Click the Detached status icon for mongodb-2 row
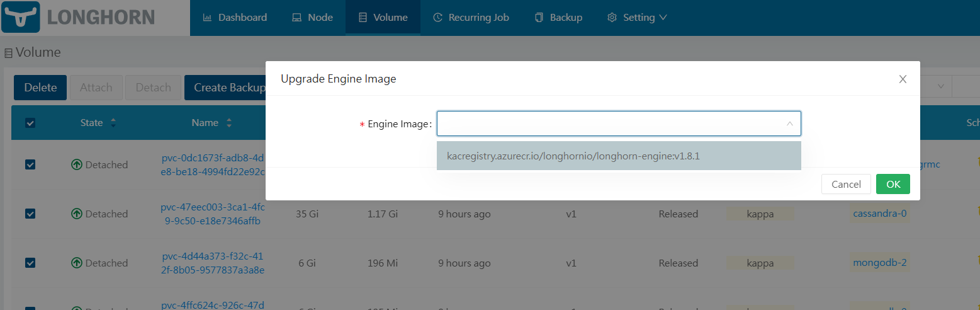The height and width of the screenshot is (310, 980). click(x=77, y=263)
